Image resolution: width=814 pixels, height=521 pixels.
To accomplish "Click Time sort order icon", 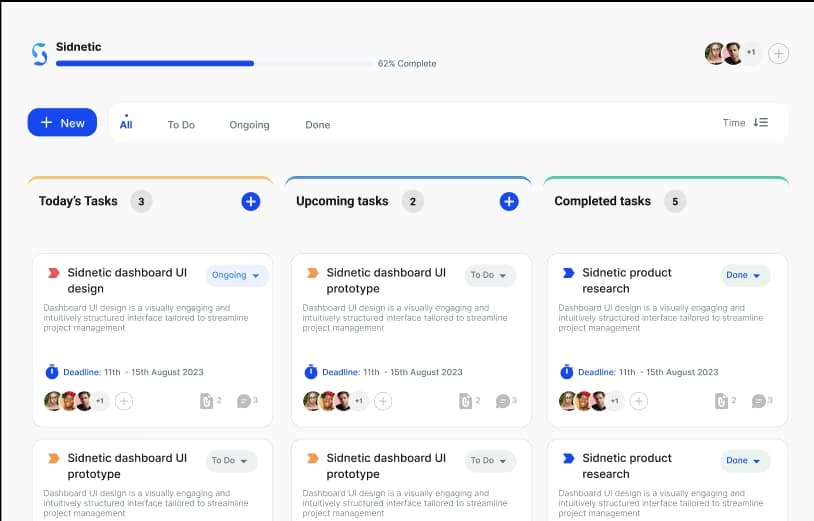I will [761, 123].
